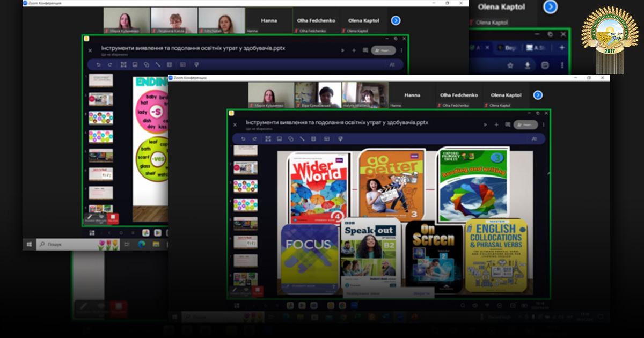Image resolution: width=644 pixels, height=338 pixels.
Task: Open Windows Start button on back window taskbar
Action: [30, 245]
